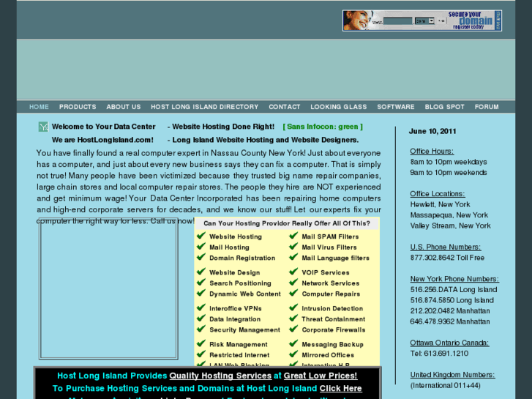The height and width of the screenshot is (399, 532).
Task: Click the Messaging Backup feature item
Action: point(332,344)
